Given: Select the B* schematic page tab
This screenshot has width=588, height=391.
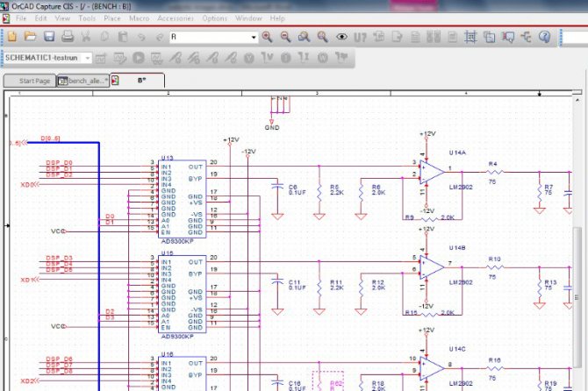Looking at the screenshot, I should [137, 80].
